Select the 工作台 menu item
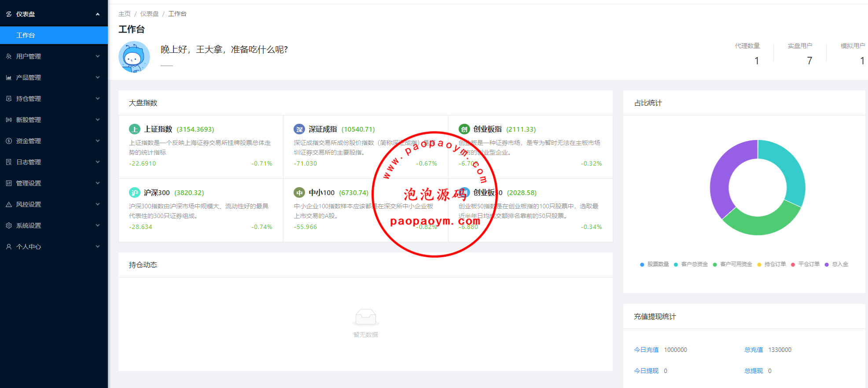 [x=54, y=35]
